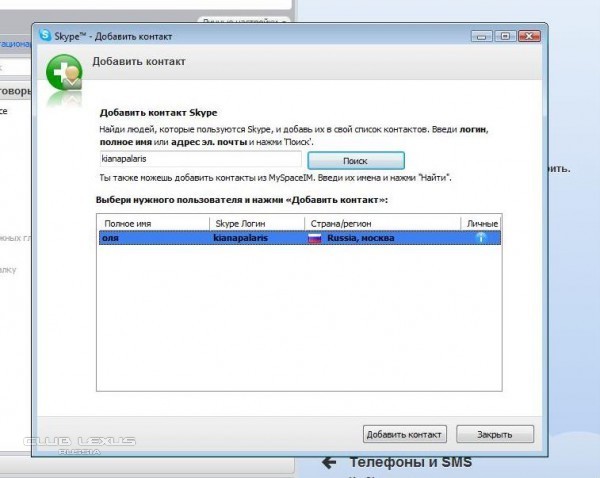The width and height of the screenshot is (600, 478).
Task: Click the Закрыть button
Action: tap(494, 434)
